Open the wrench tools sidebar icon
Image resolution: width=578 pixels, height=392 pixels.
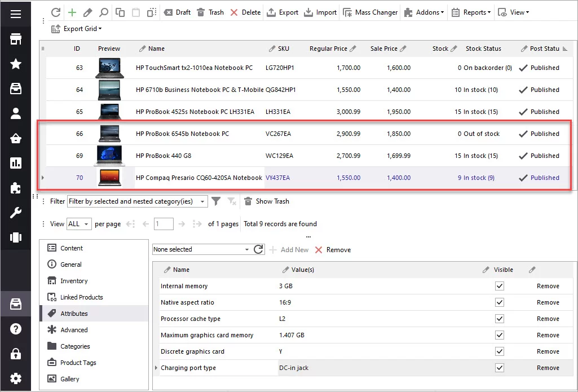click(x=16, y=213)
